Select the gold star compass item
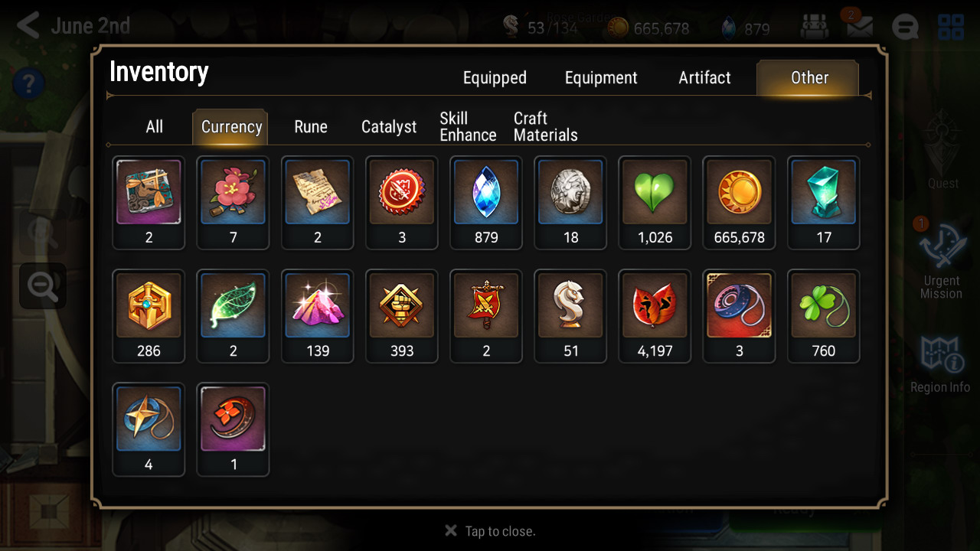 pyautogui.click(x=149, y=429)
